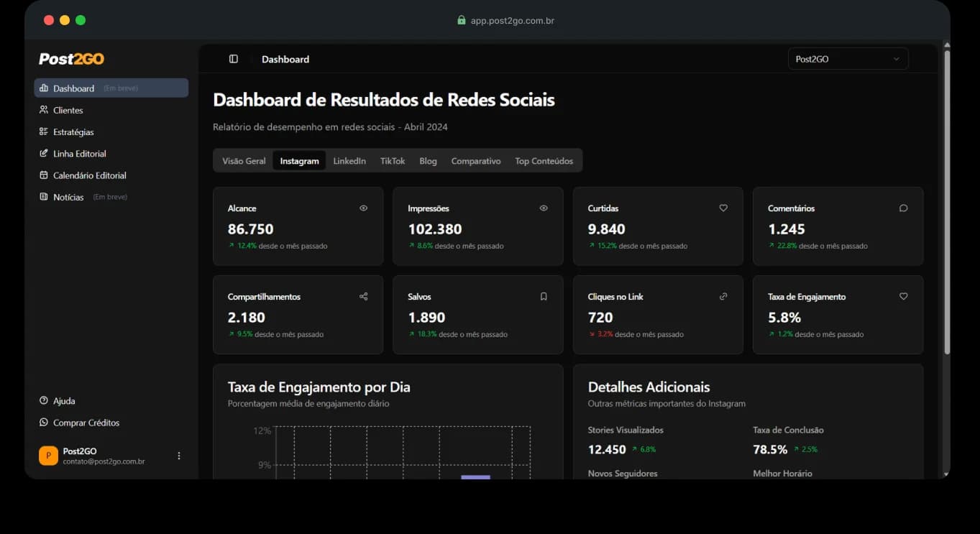Click the Dashboard chart icon in sidebar
Viewport: 980px width, 534px height.
(44, 88)
